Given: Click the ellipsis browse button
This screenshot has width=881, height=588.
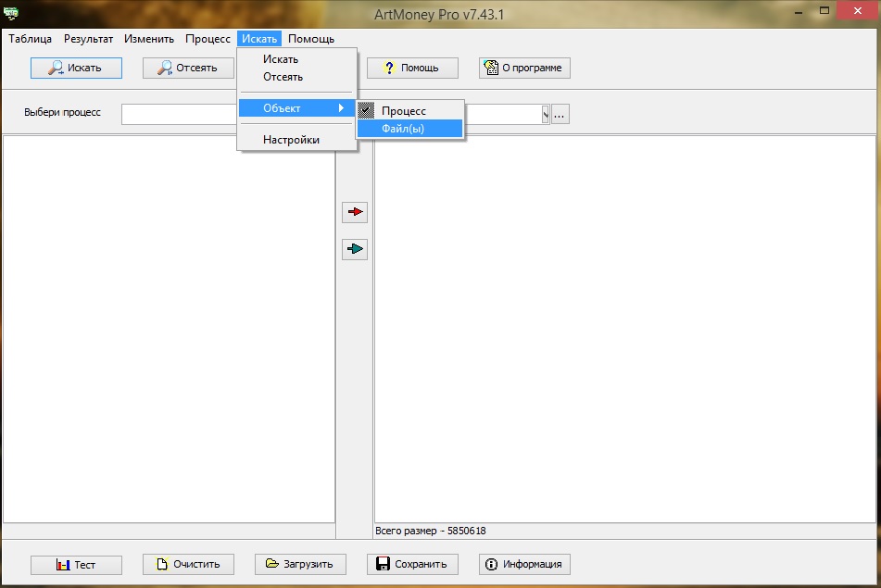Looking at the screenshot, I should click(x=560, y=115).
